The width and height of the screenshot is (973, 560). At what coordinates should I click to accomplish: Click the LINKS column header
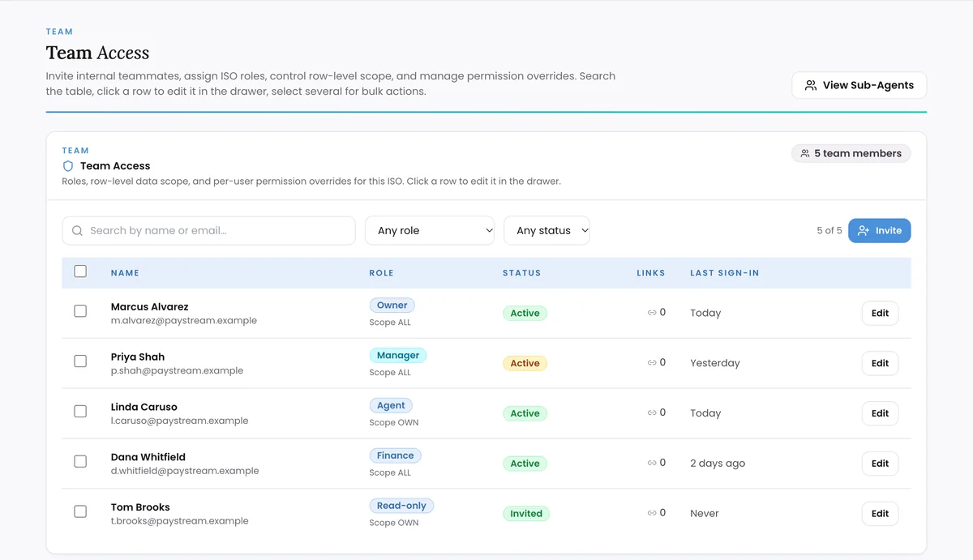pyautogui.click(x=651, y=273)
